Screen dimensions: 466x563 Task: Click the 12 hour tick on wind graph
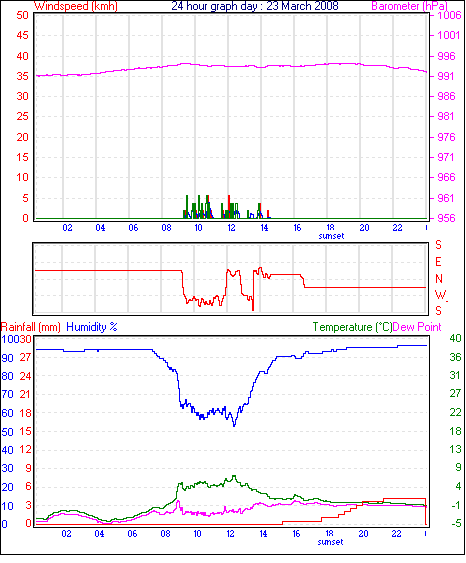click(x=231, y=228)
